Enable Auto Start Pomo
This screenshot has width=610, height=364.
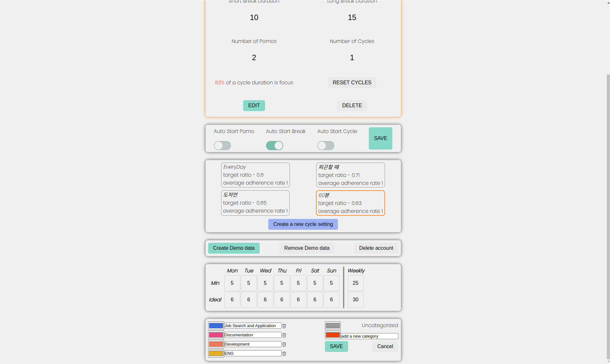click(x=222, y=145)
